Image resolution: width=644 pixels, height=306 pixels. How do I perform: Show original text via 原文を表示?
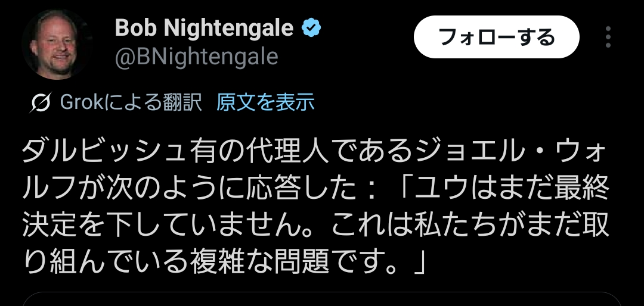[x=265, y=103]
